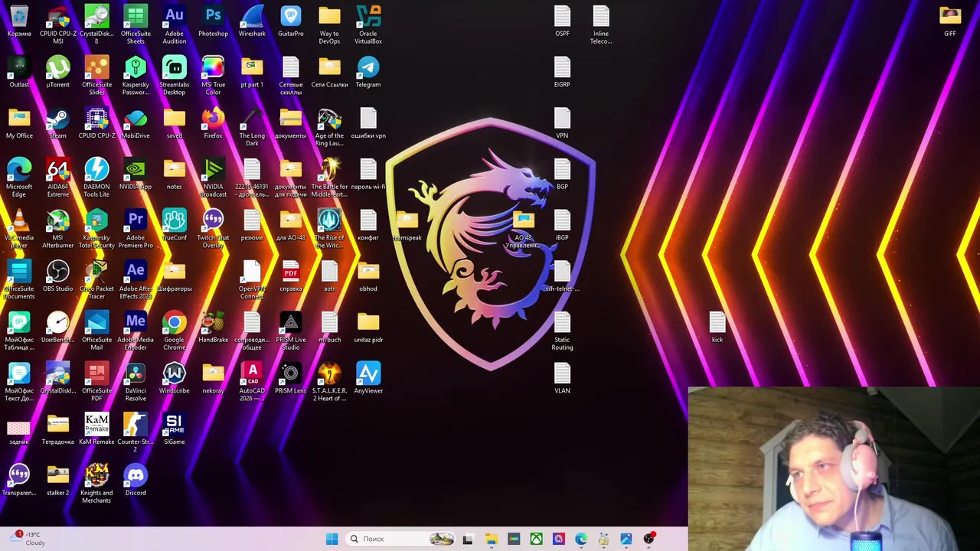Open the TrueConf desktop icon
This screenshot has height=551, width=980.
pos(174,226)
